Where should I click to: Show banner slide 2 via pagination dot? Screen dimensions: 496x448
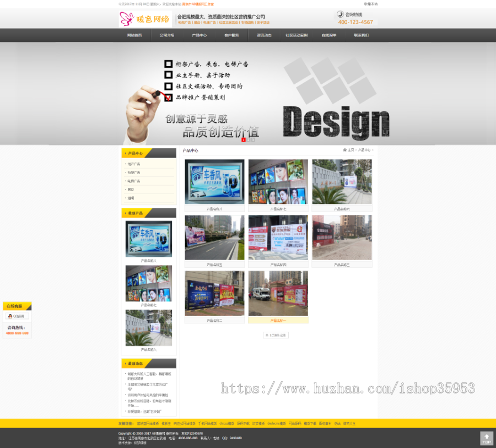tap(249, 140)
